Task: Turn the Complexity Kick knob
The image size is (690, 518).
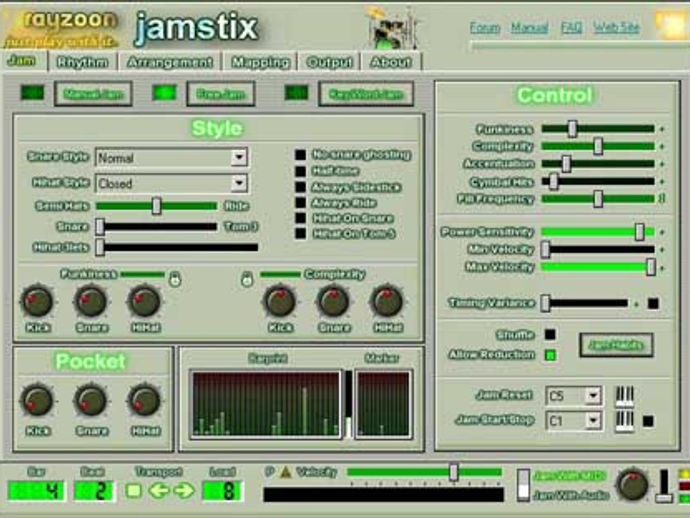Action: [x=280, y=301]
